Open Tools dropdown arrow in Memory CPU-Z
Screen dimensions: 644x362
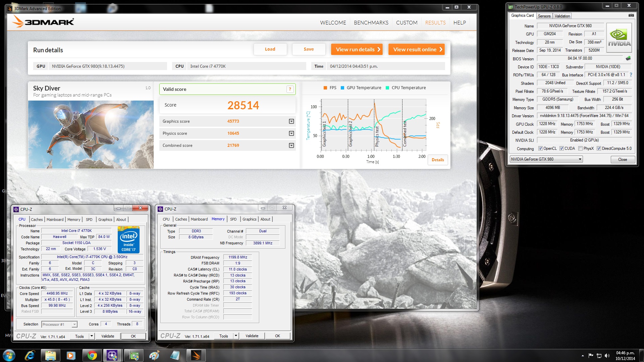(236, 336)
